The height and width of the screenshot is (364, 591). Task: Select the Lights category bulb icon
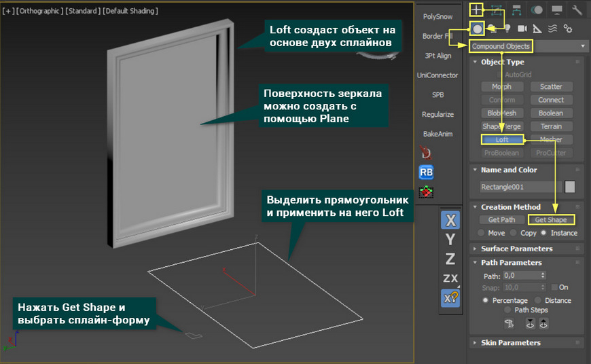pyautogui.click(x=507, y=29)
